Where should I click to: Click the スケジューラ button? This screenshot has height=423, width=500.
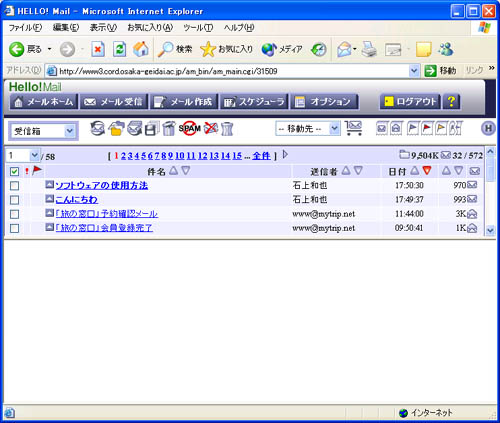(x=254, y=102)
